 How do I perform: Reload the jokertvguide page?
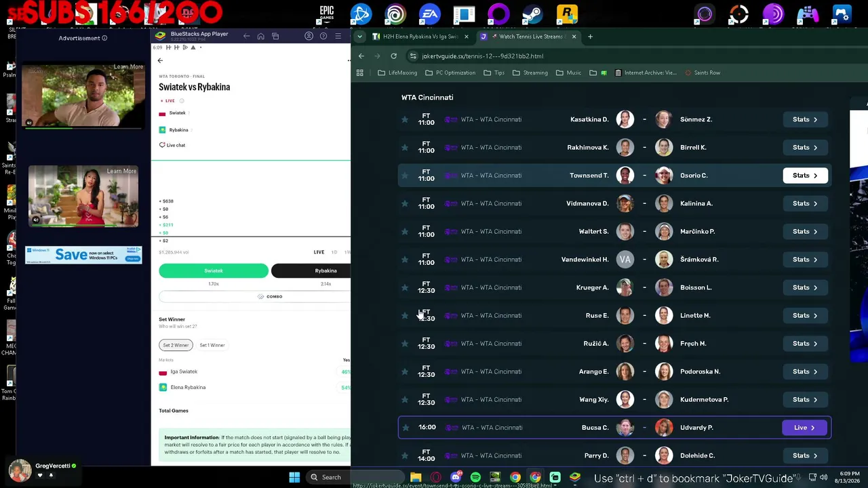[x=393, y=56]
